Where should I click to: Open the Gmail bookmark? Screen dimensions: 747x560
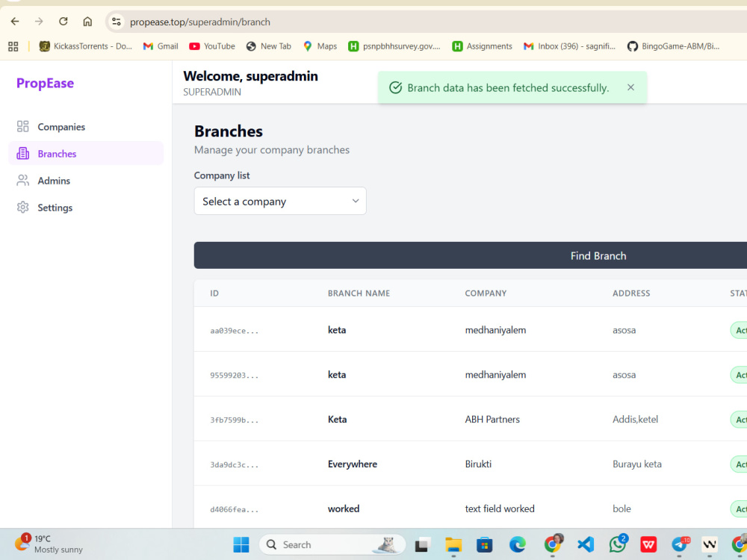pos(161,46)
